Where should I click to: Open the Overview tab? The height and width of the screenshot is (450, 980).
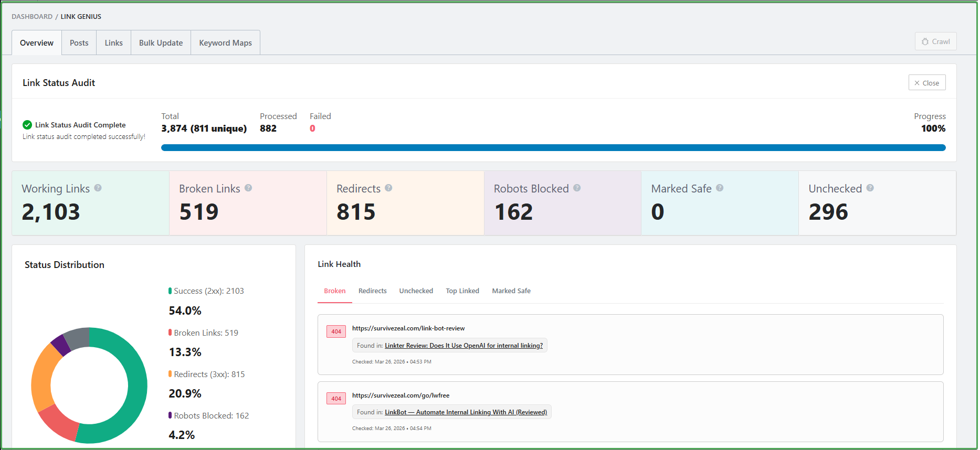click(x=37, y=42)
